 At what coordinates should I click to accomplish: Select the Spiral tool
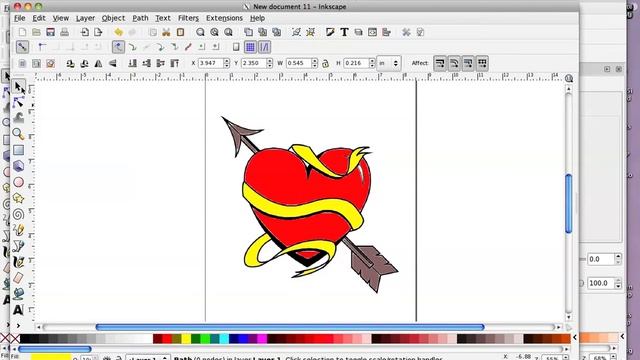coord(18,214)
